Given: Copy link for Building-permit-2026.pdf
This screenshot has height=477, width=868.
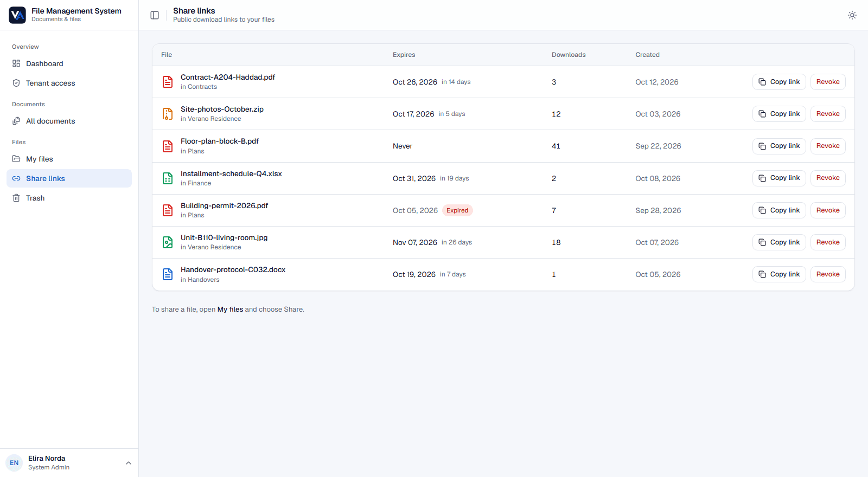Looking at the screenshot, I should point(779,210).
